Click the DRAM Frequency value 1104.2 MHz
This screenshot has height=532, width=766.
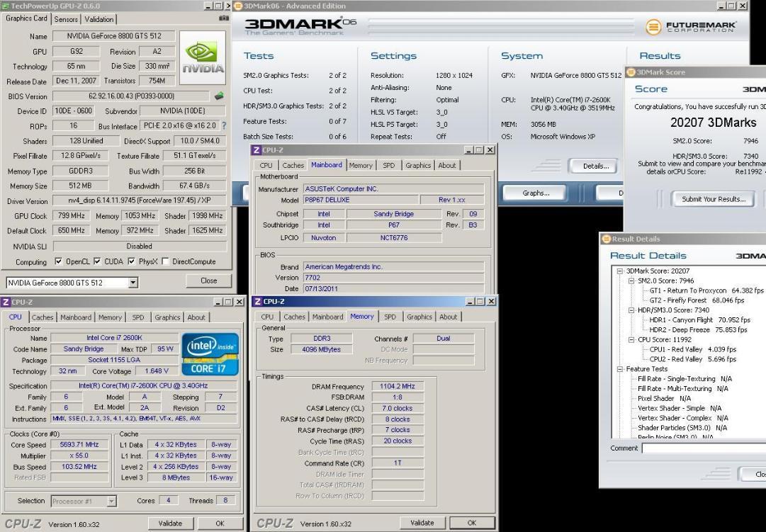398,386
